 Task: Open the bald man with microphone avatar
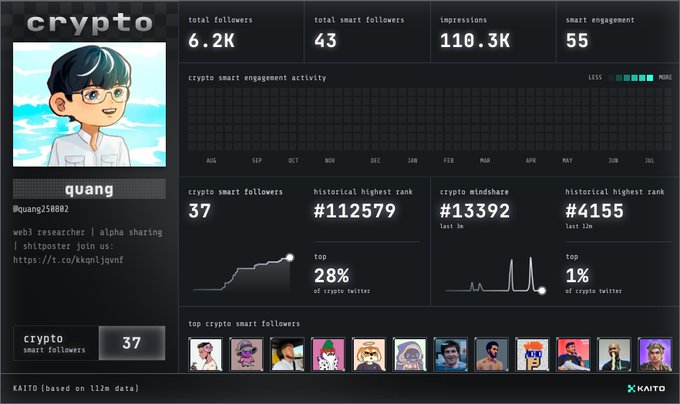pos(614,354)
